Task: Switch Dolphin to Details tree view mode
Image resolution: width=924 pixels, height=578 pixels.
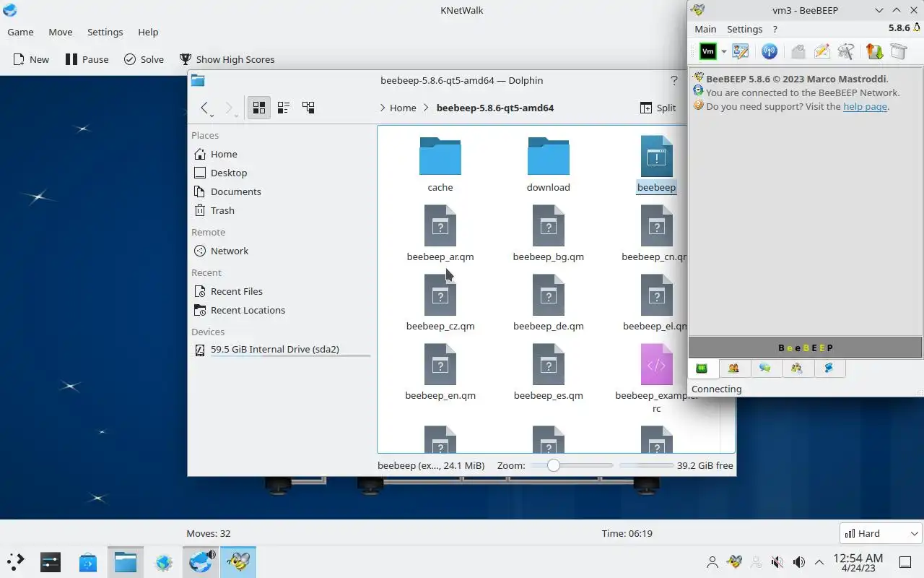Action: pyautogui.click(x=308, y=108)
